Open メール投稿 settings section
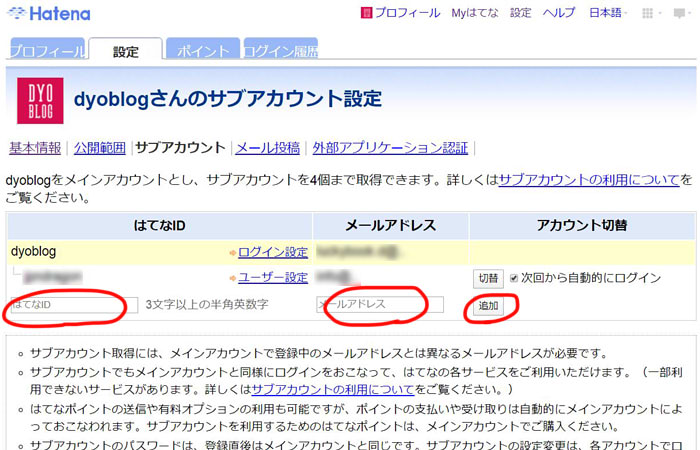Viewport: 700px width, 450px height. tap(267, 148)
